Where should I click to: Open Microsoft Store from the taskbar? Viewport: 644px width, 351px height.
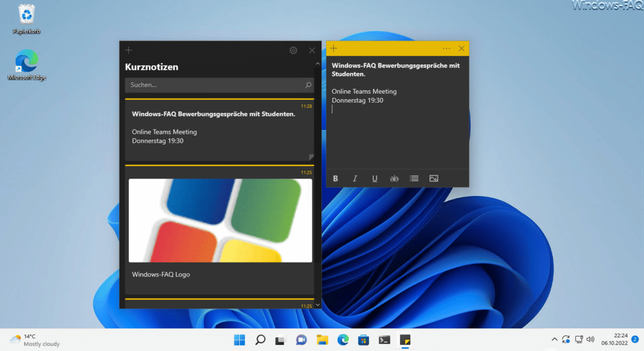pyautogui.click(x=364, y=340)
